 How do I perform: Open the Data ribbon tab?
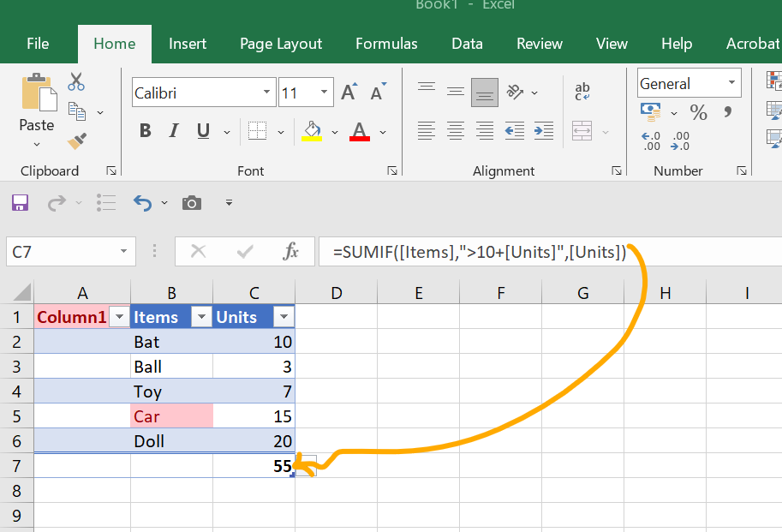(x=467, y=44)
